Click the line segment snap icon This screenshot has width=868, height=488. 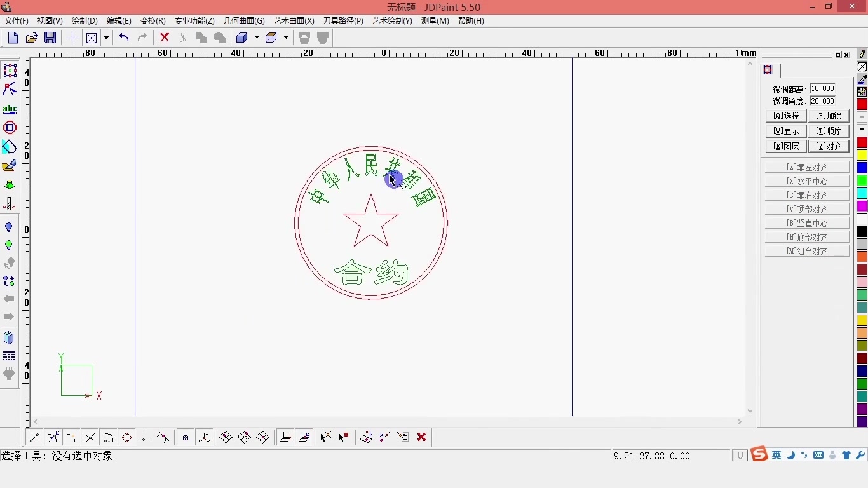(34, 437)
